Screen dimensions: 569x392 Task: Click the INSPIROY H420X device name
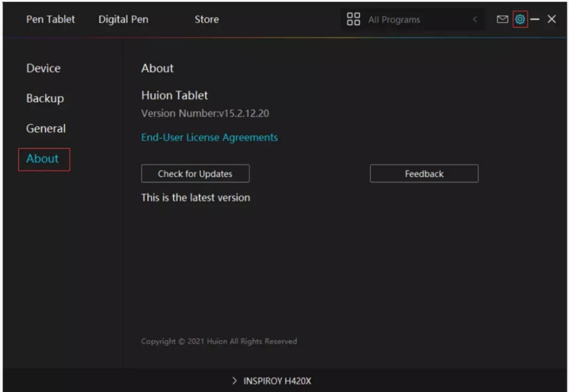[277, 381]
